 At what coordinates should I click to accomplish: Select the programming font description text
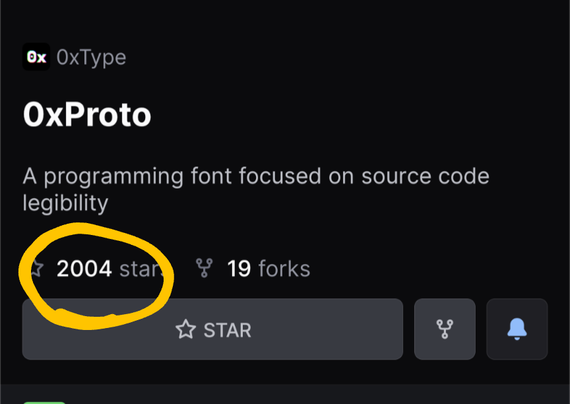pyautogui.click(x=256, y=190)
